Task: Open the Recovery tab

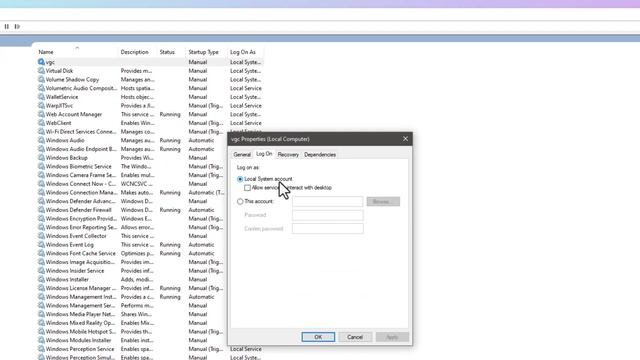Action: pyautogui.click(x=288, y=155)
